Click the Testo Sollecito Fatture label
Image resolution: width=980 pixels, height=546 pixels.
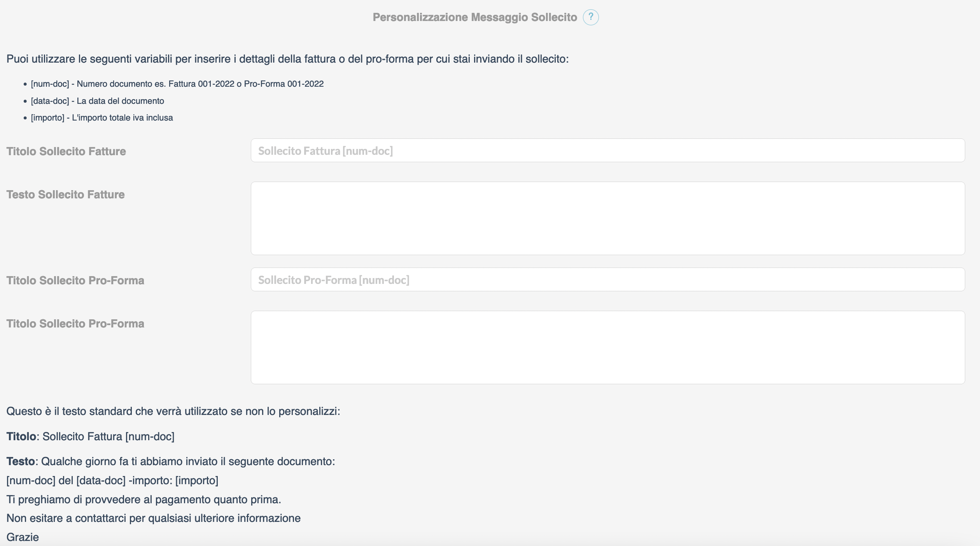coord(66,194)
